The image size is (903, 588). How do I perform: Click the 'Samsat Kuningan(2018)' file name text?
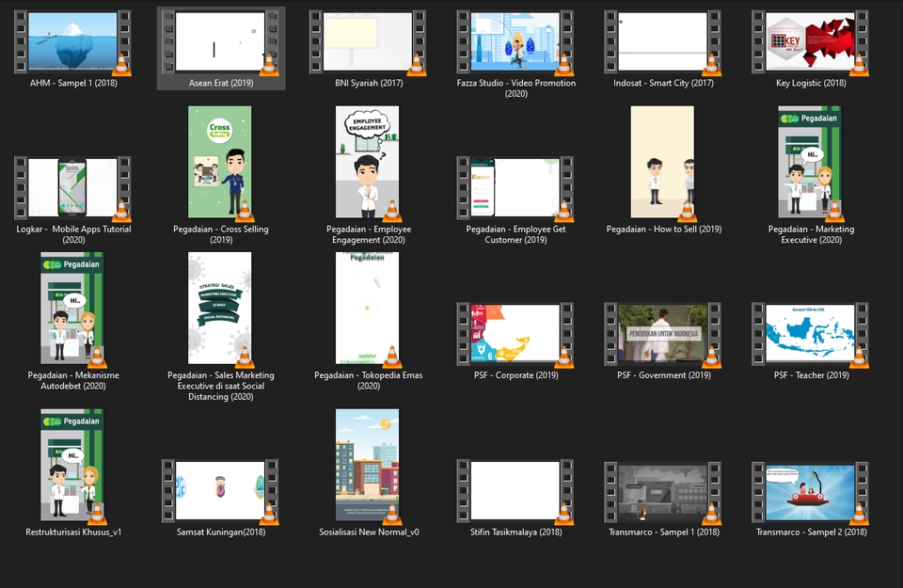click(x=221, y=532)
